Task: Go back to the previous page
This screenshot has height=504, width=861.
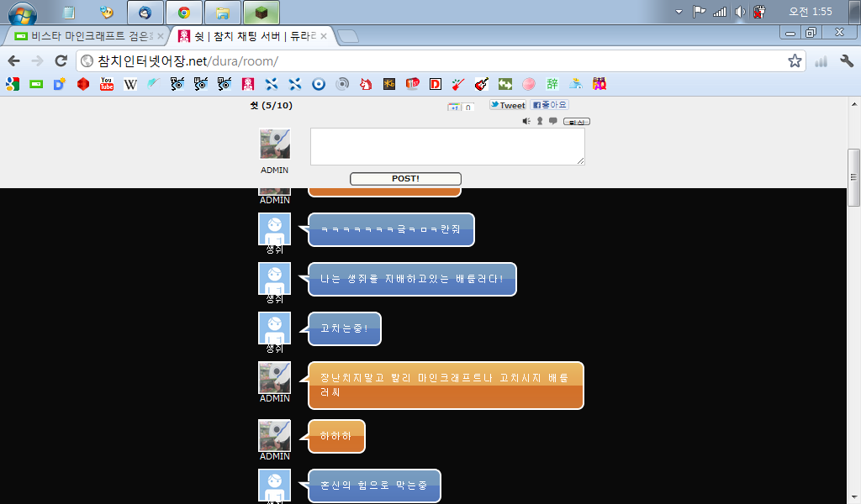Action: [x=13, y=60]
